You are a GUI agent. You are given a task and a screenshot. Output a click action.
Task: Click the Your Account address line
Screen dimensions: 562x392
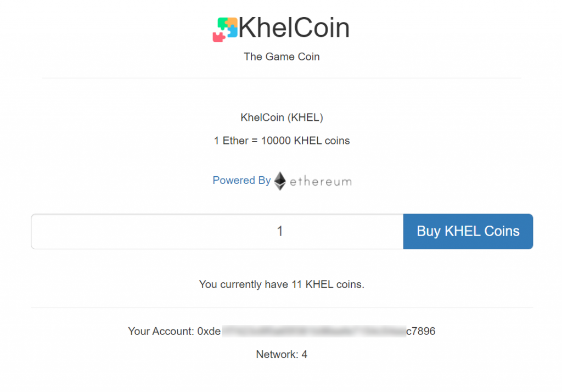(x=282, y=331)
